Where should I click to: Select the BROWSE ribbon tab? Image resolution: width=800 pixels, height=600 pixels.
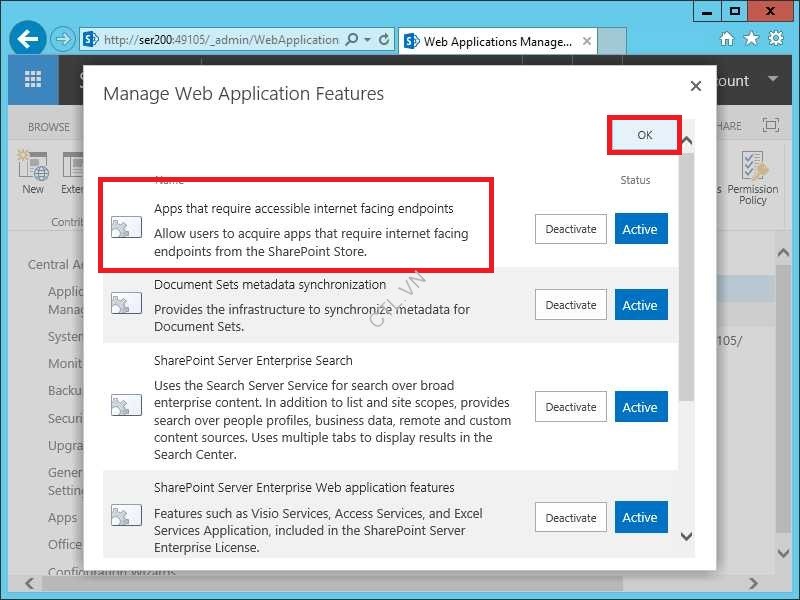48,126
